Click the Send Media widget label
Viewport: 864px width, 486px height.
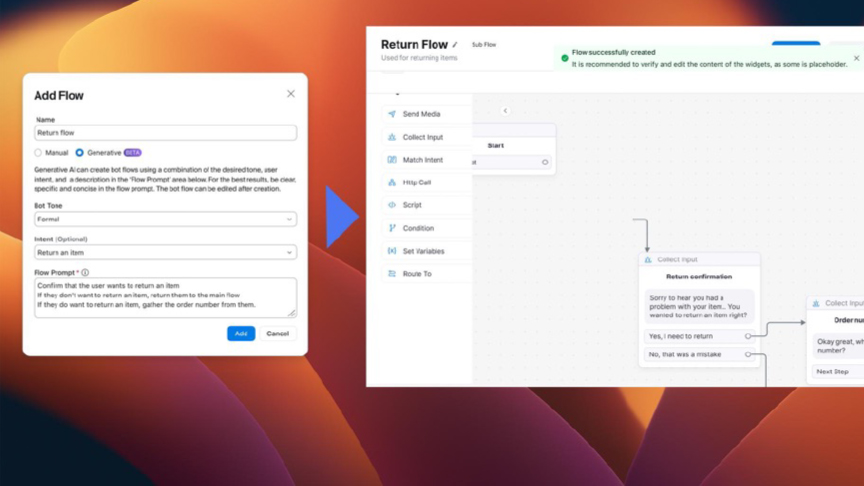(x=422, y=114)
